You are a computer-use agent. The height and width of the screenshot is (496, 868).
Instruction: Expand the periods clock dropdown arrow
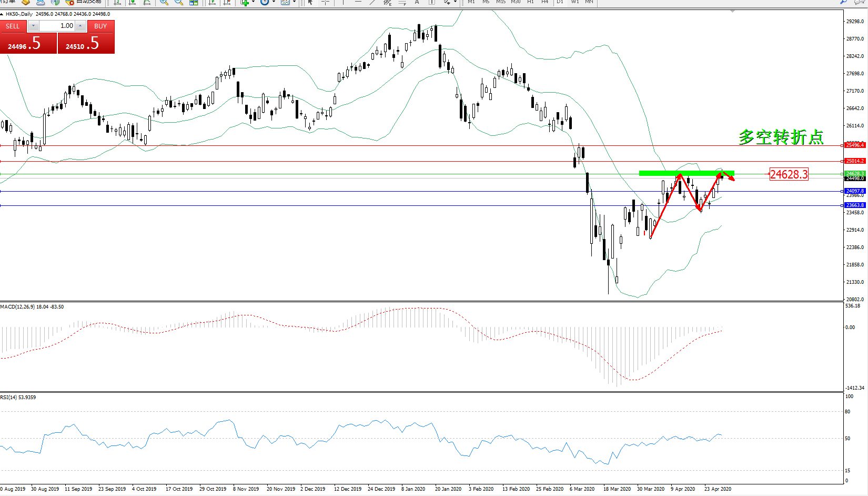point(274,2)
